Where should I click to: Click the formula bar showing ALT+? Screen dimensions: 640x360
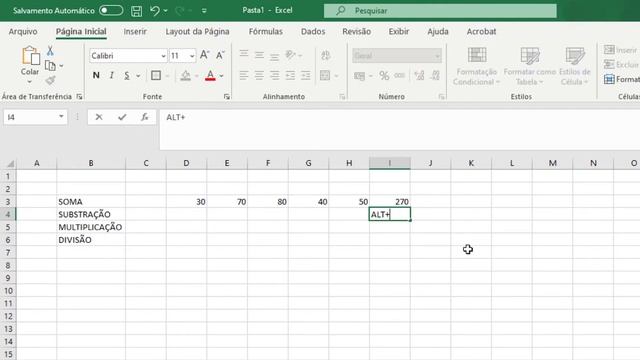click(399, 129)
